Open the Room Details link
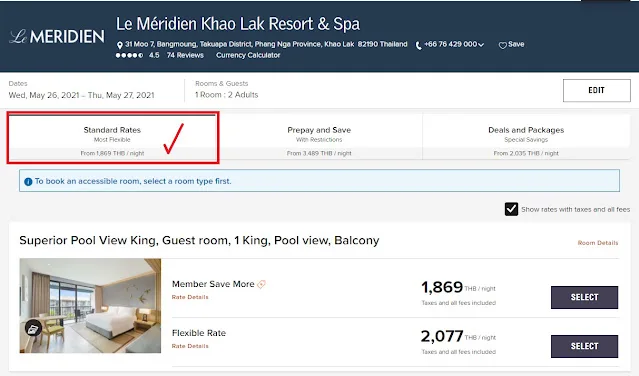 (x=598, y=243)
